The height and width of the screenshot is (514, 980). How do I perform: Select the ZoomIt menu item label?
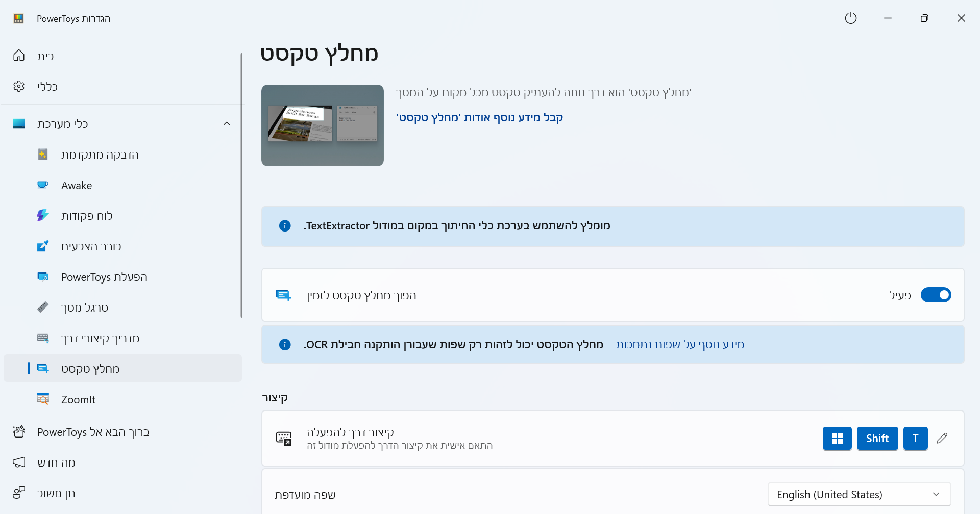78,399
